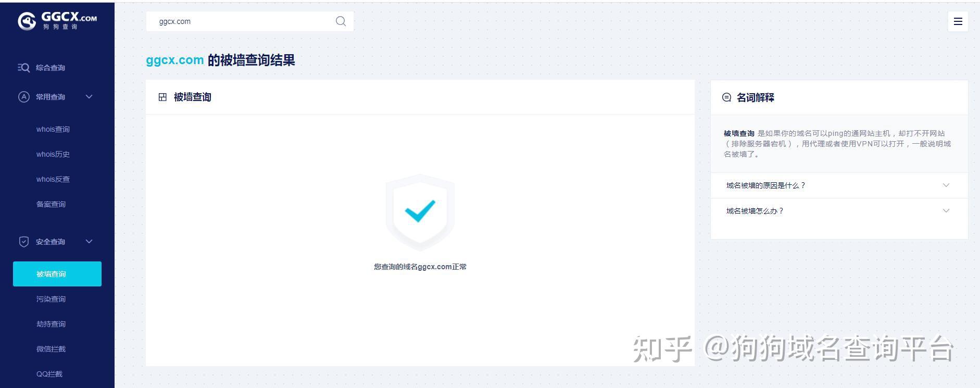Click the 被墙查询 definition paragraph
Viewport: 980px width, 388px height.
pyautogui.click(x=837, y=144)
